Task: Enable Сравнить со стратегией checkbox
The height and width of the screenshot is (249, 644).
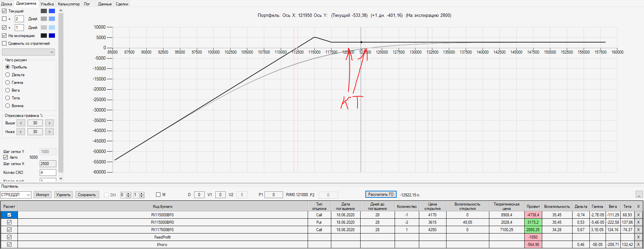Action: [4, 43]
